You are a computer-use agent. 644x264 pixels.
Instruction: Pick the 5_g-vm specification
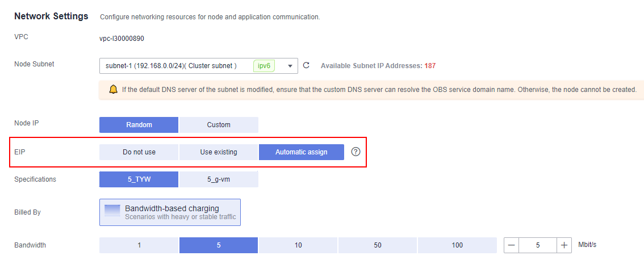(x=219, y=179)
